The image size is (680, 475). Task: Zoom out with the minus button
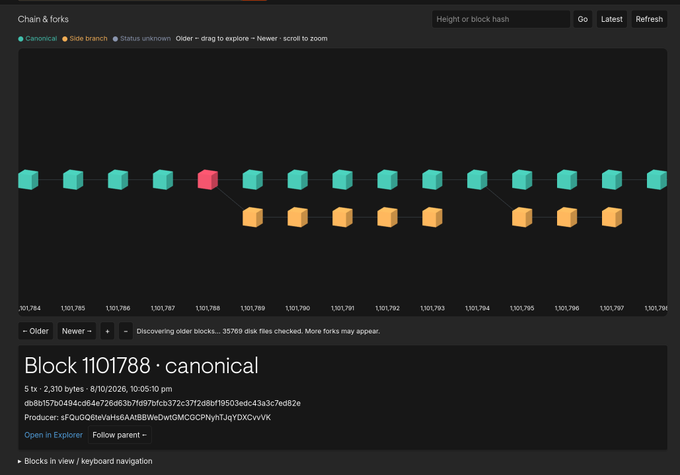126,331
